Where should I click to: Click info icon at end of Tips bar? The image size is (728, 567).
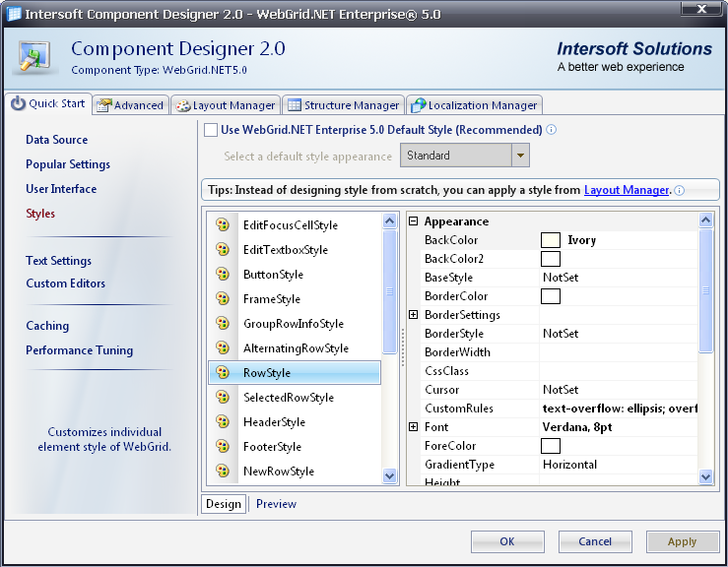pos(679,190)
